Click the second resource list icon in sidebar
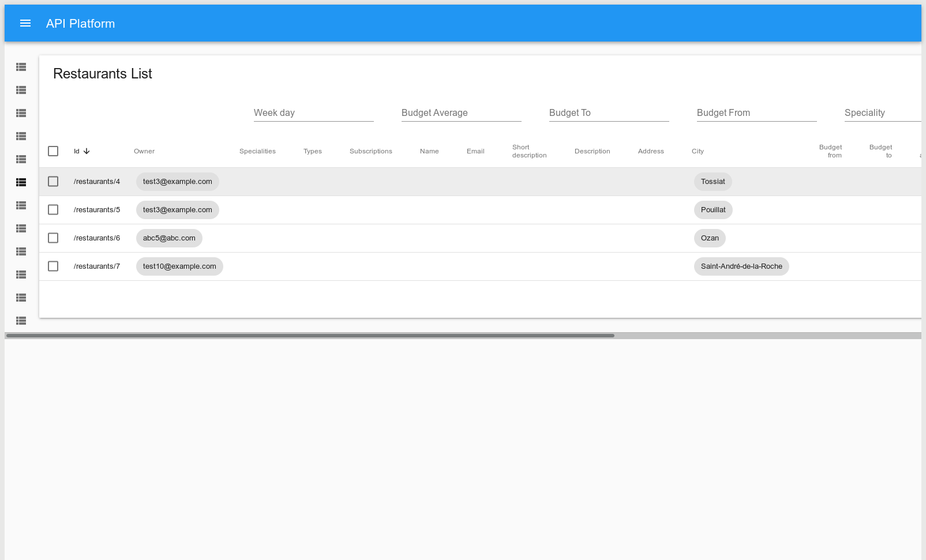Viewport: 926px width, 560px height. point(21,90)
